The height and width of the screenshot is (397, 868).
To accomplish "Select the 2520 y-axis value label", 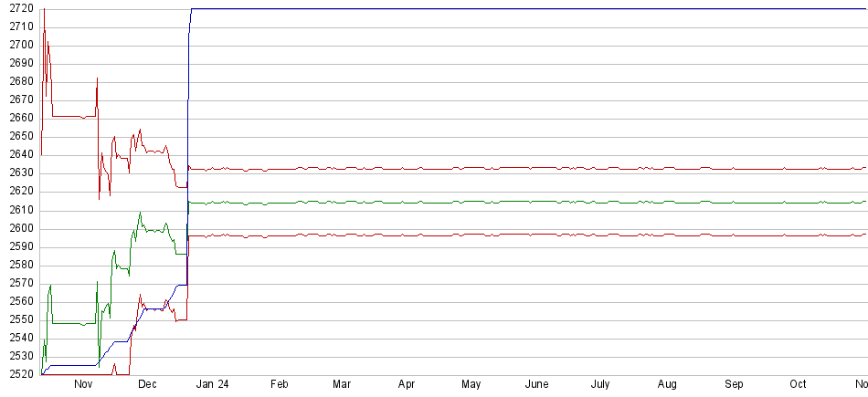I will [x=18, y=374].
